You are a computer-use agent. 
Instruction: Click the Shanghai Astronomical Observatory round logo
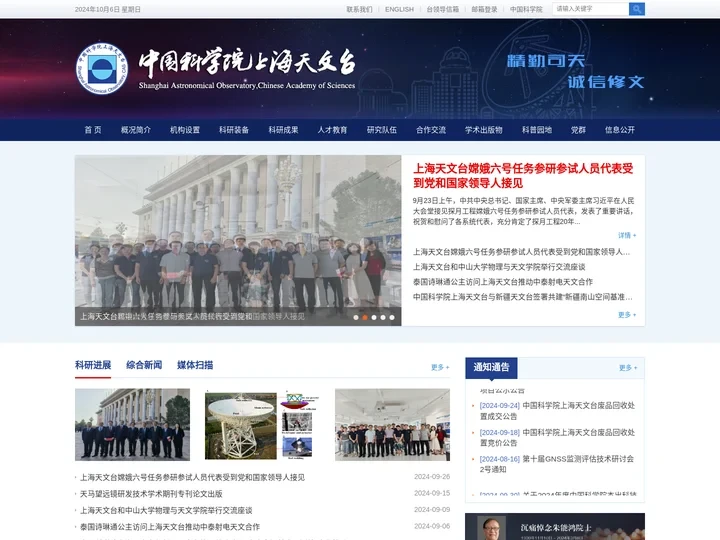click(x=101, y=69)
